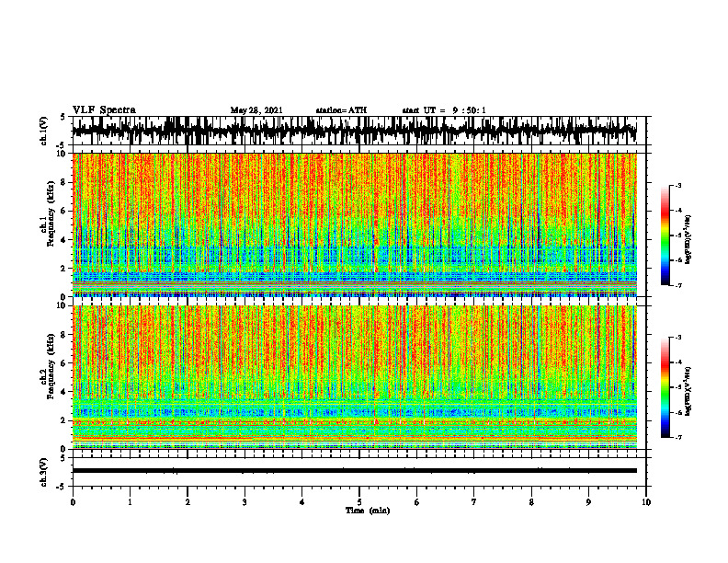Click the ch.1 spectrogram color scale bar
This screenshot has width=728, height=563.
tap(665, 236)
